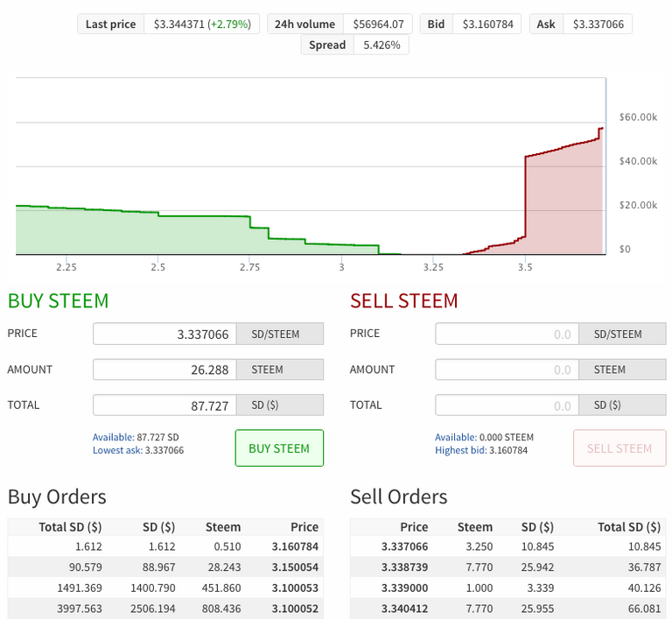The height and width of the screenshot is (619, 672).
Task: Click the green BUY STEEM button
Action: 279,448
